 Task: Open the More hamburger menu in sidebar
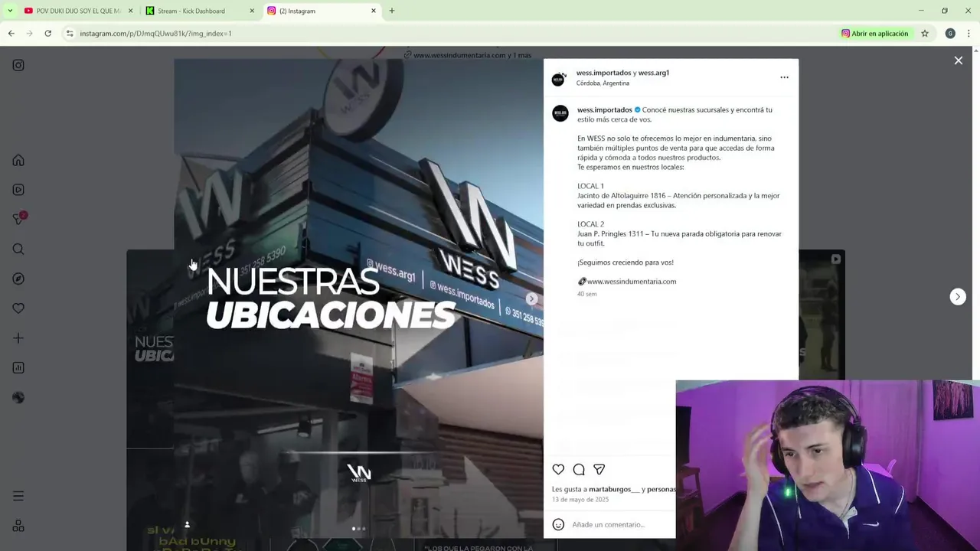(x=18, y=496)
